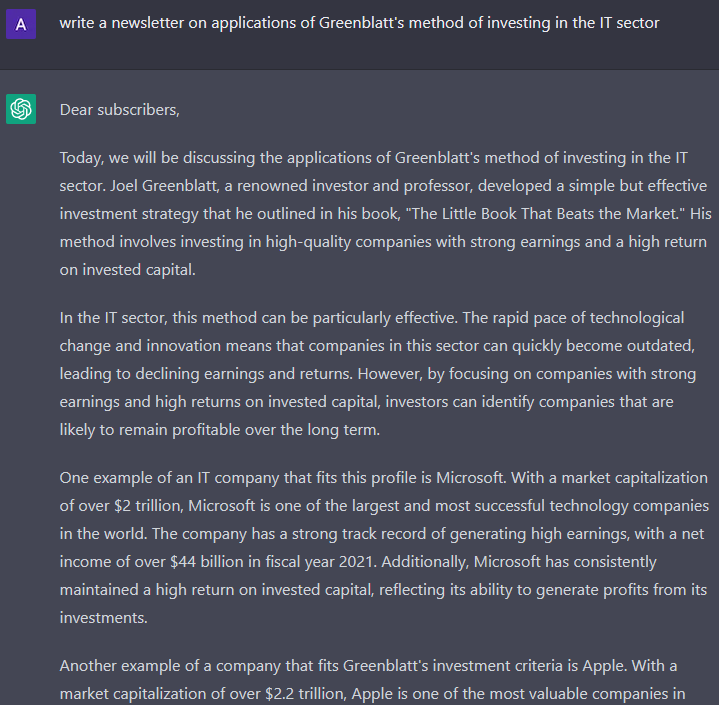Click the purple user avatar "A"
719x705 pixels.
[x=21, y=24]
